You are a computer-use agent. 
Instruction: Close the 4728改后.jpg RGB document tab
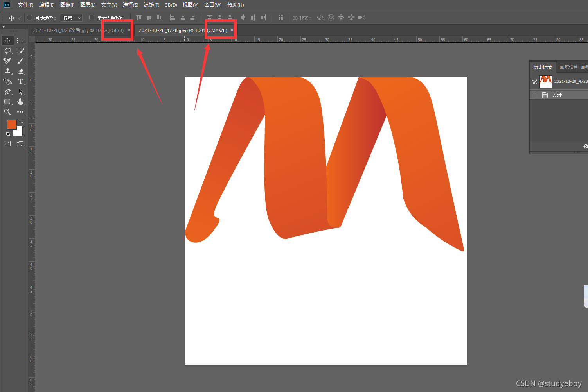(129, 30)
